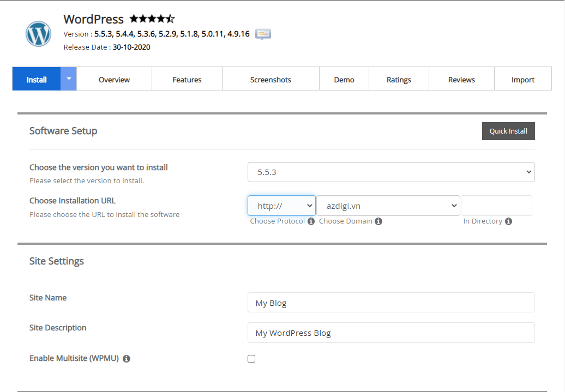The width and height of the screenshot is (565, 392).
Task: Click the In Directory text field
Action: (496, 206)
